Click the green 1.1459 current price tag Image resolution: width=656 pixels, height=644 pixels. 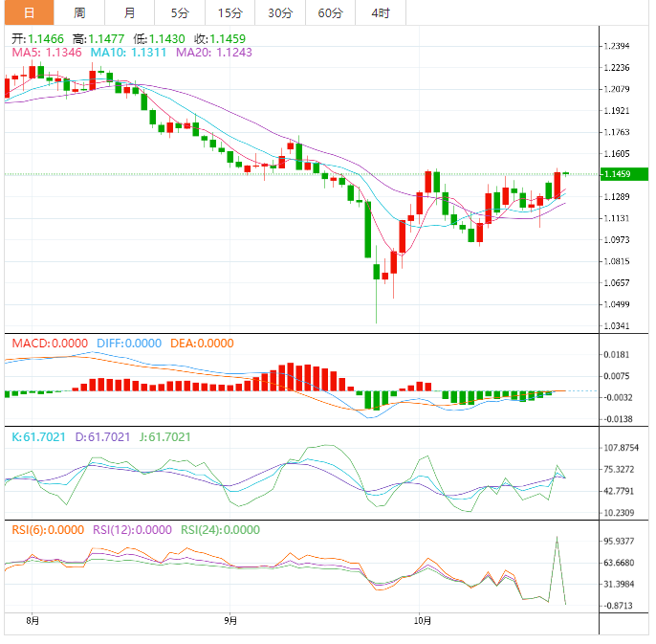[x=624, y=174]
